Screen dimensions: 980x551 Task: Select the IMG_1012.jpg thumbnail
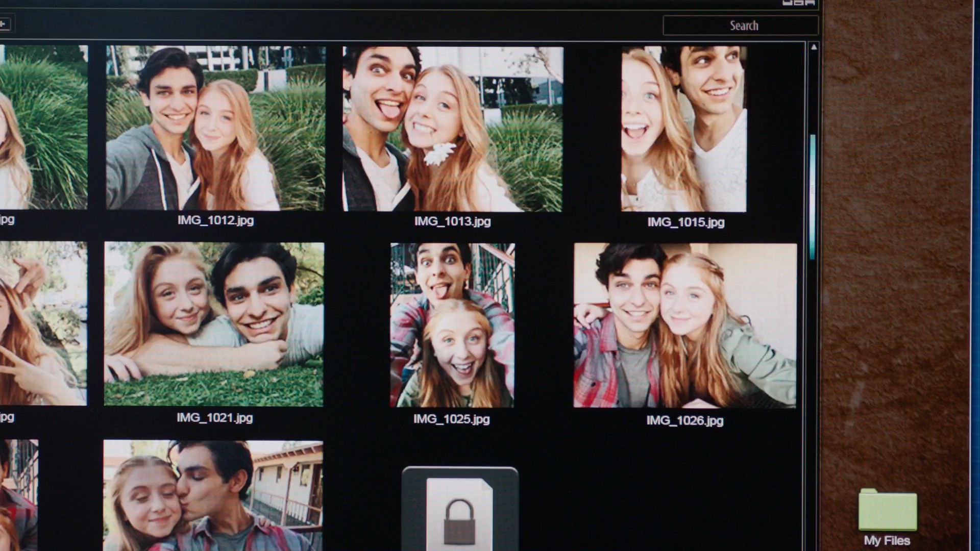[x=215, y=128]
